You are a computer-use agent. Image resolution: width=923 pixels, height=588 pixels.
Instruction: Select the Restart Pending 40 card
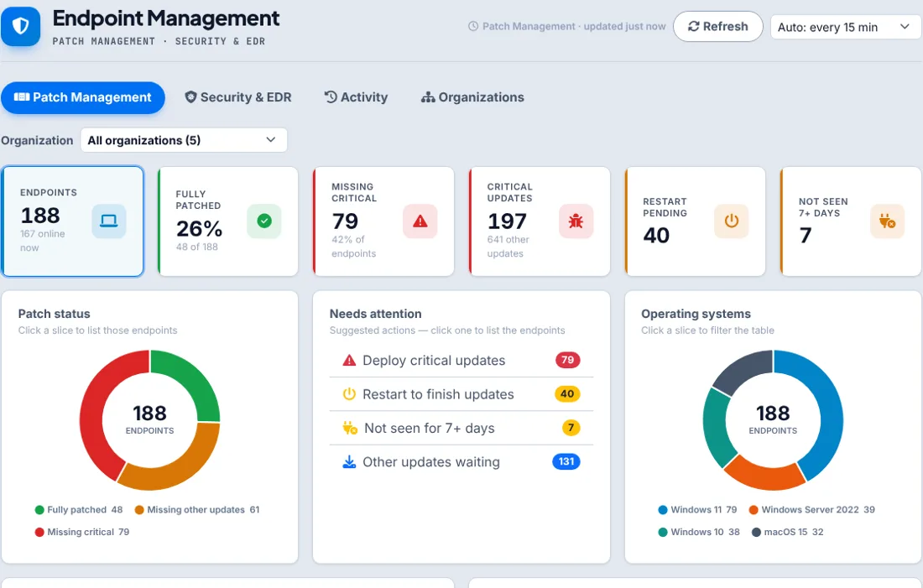pyautogui.click(x=696, y=221)
